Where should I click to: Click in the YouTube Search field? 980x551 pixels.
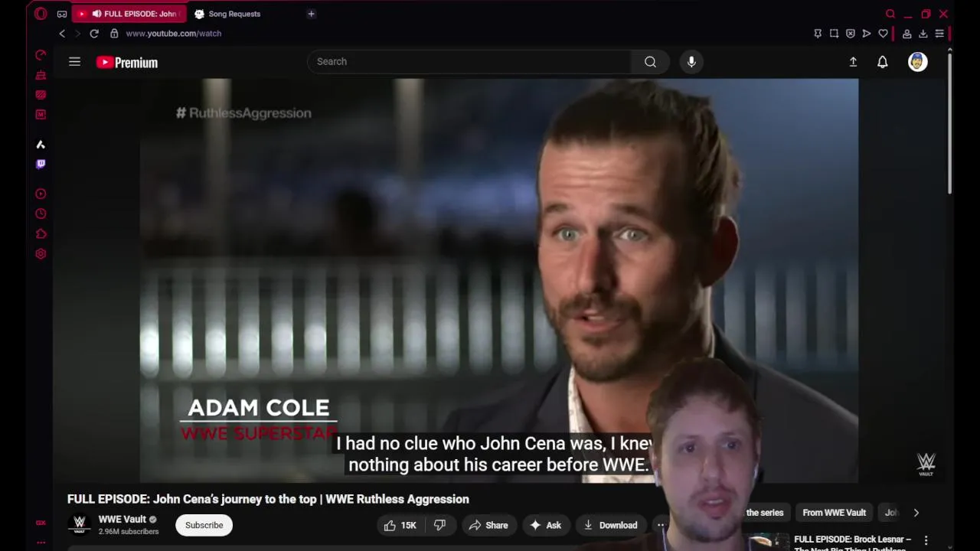(x=469, y=62)
